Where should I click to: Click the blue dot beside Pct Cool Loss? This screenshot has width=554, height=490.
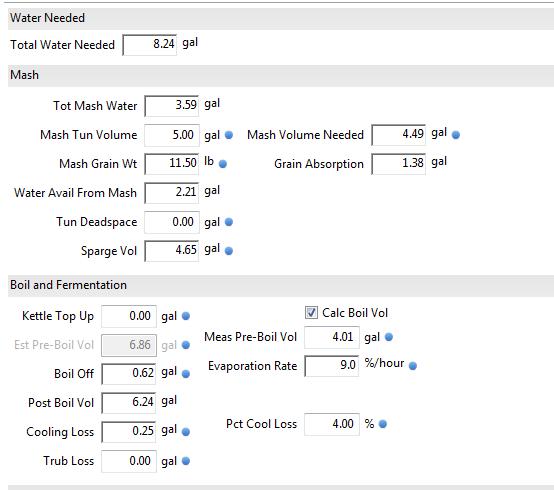383,424
